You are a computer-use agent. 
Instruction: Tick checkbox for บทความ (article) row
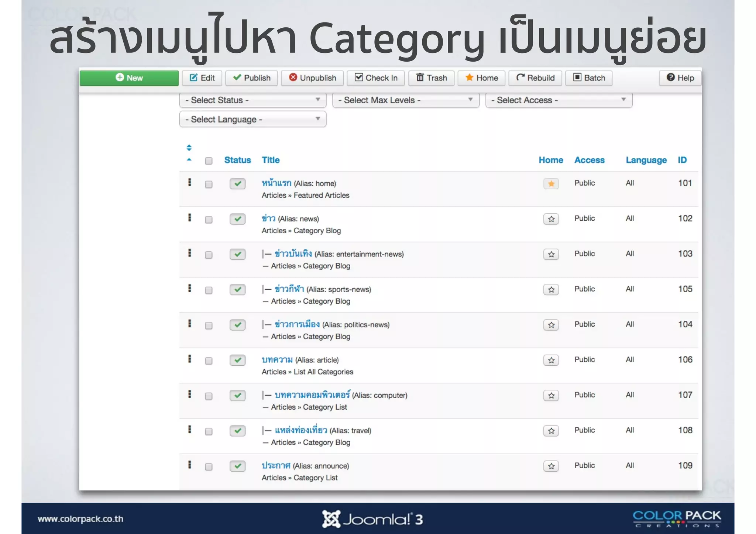pos(209,361)
